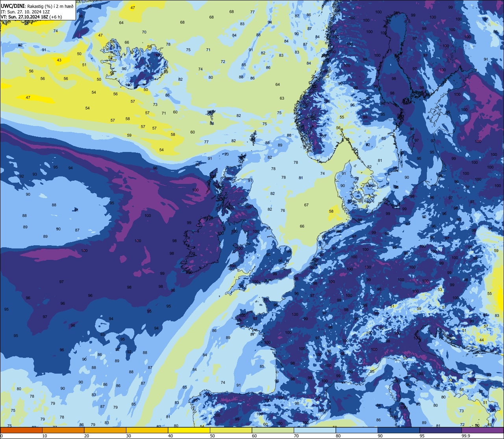Pick the 50–60% pale yellow legend band
The width and height of the screenshot is (504, 439).
point(231,430)
